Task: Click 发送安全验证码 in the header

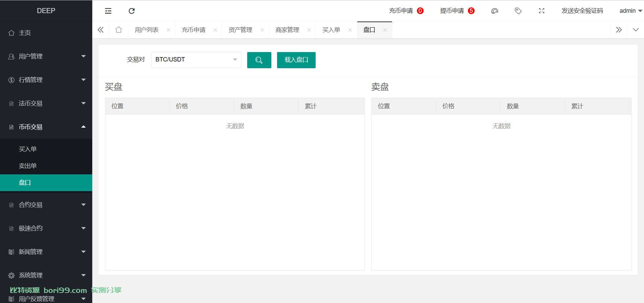Action: tap(582, 11)
